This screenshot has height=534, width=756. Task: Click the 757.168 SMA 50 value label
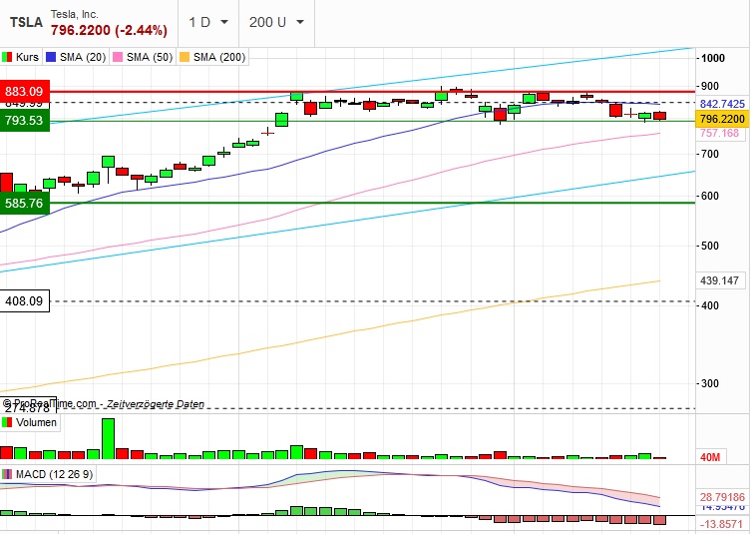(x=719, y=133)
